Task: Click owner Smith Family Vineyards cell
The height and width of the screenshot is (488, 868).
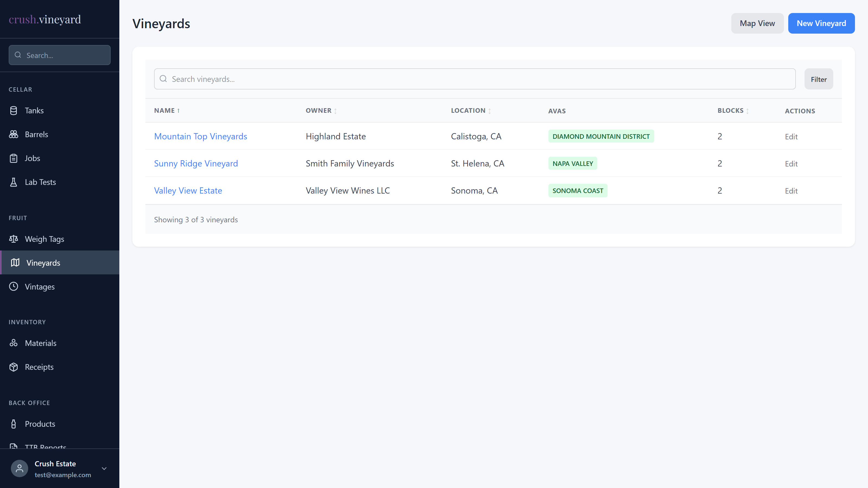Action: [350, 163]
